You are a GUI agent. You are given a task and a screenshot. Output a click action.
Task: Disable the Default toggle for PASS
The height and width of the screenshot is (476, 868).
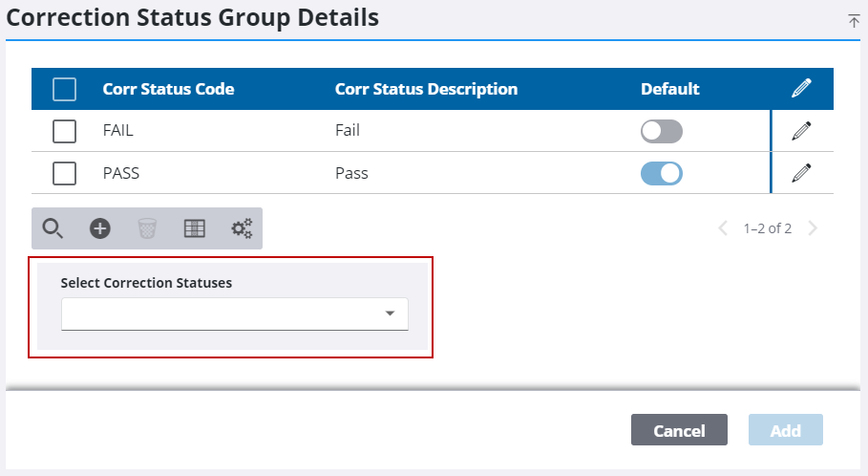click(661, 173)
